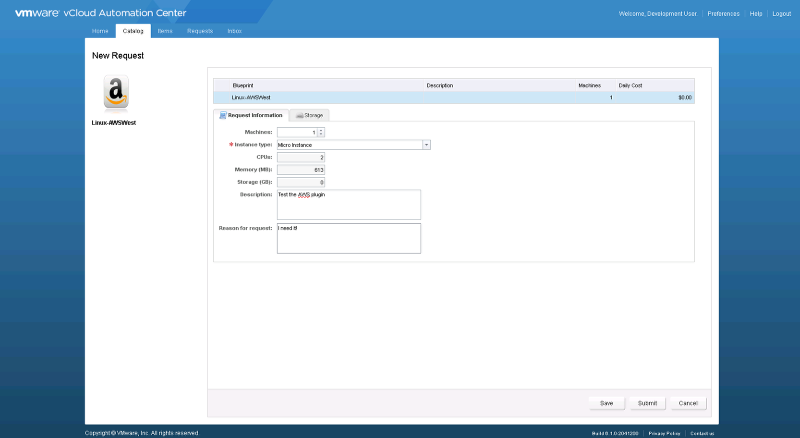The height and width of the screenshot is (438, 800).
Task: Click the VMware copyright footer text
Action: (142, 433)
